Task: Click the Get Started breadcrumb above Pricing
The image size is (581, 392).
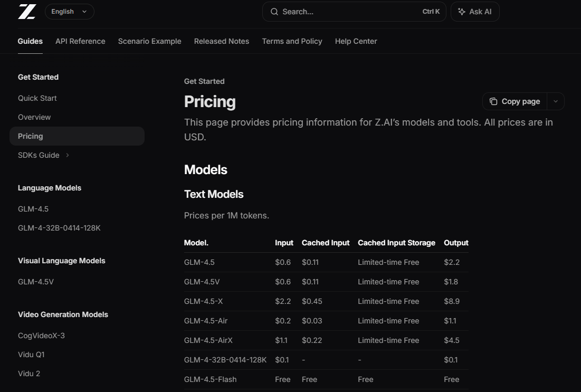Action: point(204,81)
